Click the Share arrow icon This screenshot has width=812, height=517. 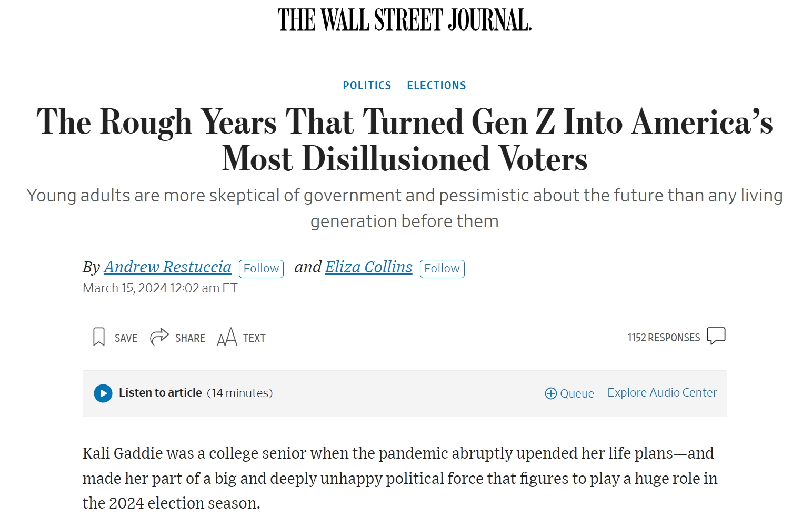(159, 337)
